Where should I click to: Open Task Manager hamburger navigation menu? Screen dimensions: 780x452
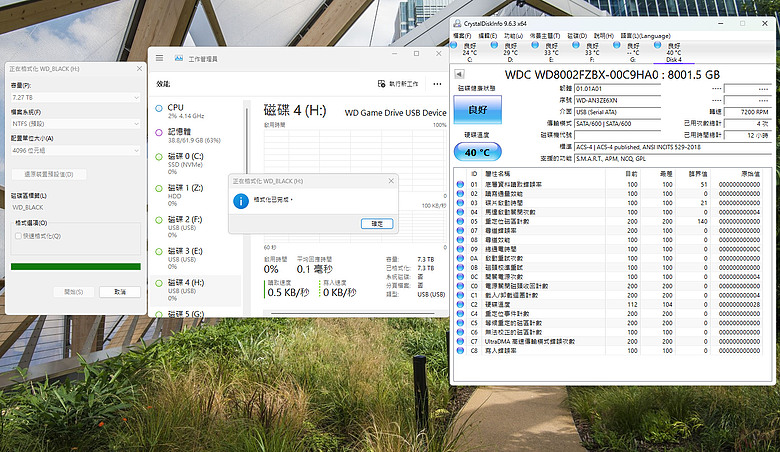(159, 58)
